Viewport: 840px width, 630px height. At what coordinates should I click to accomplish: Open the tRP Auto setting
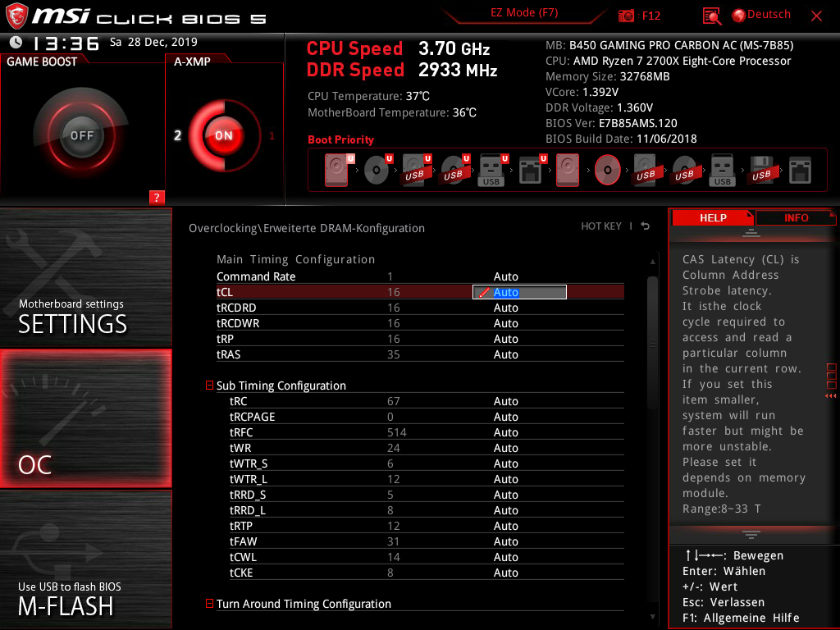(x=505, y=339)
